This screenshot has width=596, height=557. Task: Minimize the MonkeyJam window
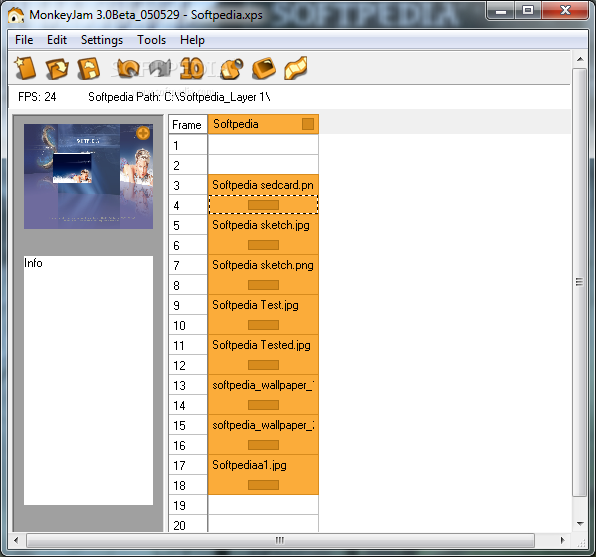pyautogui.click(x=501, y=11)
